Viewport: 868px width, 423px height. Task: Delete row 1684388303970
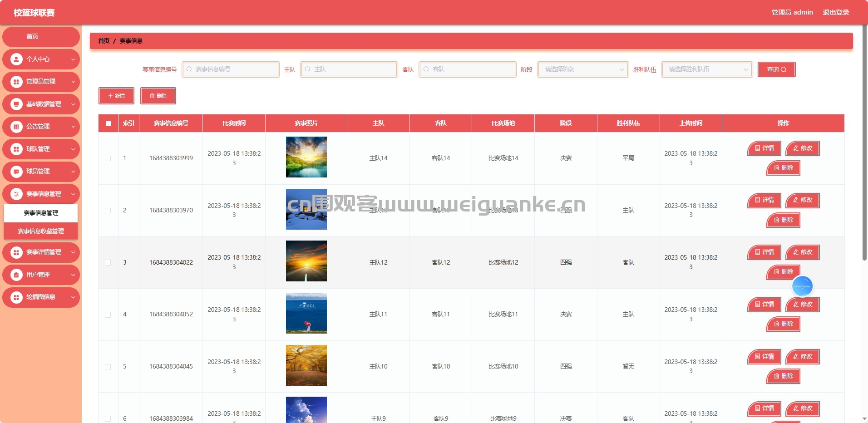point(783,220)
